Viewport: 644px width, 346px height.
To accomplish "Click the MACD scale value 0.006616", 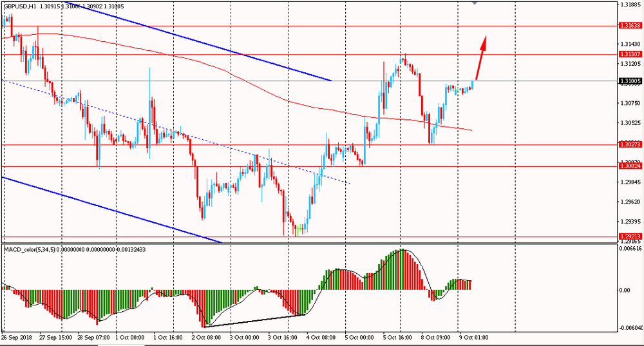I will [631, 249].
